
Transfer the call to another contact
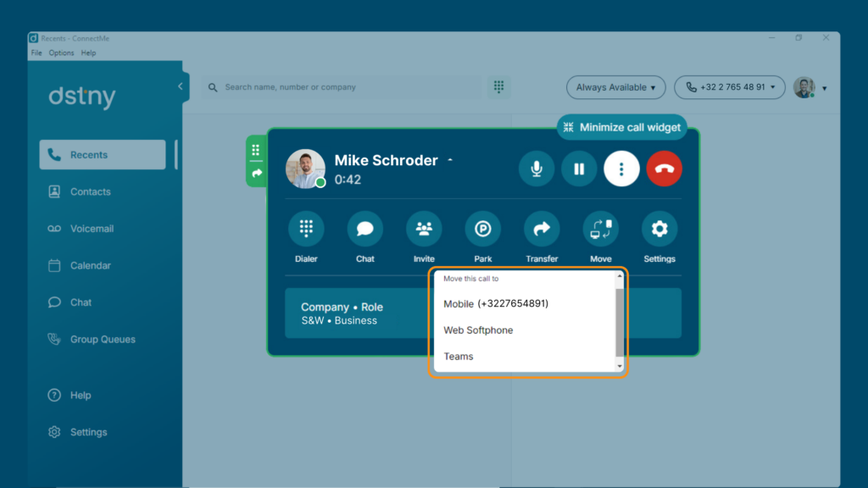542,229
